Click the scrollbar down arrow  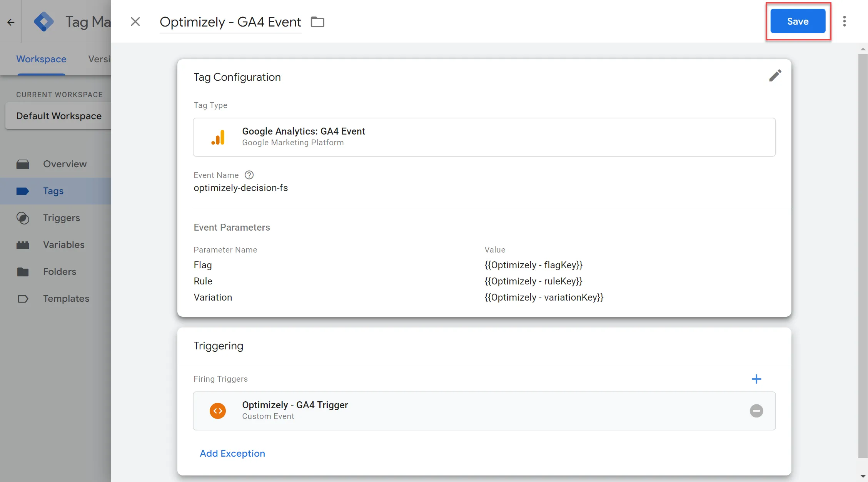tap(863, 477)
